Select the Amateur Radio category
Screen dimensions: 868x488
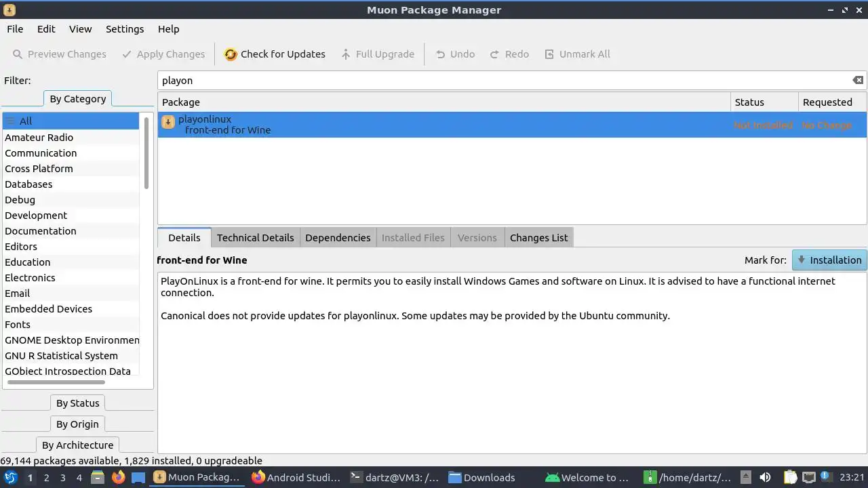(x=71, y=137)
